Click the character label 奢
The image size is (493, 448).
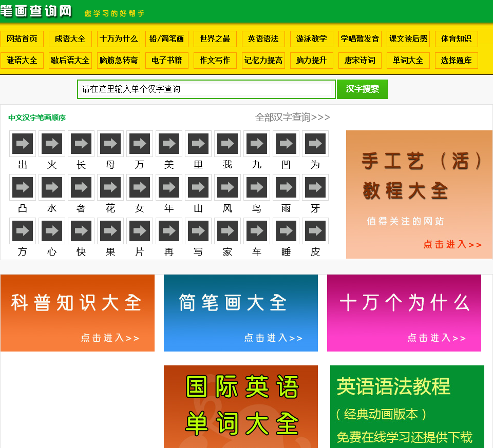tap(81, 208)
